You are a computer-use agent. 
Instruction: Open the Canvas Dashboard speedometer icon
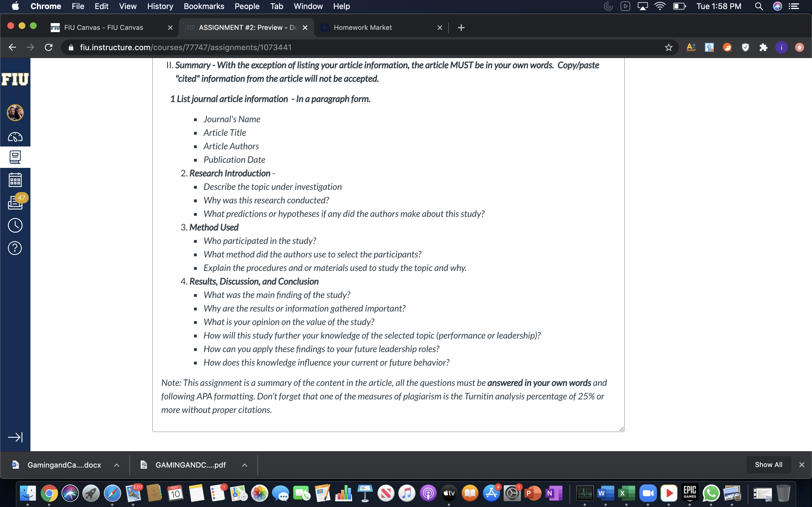[15, 137]
